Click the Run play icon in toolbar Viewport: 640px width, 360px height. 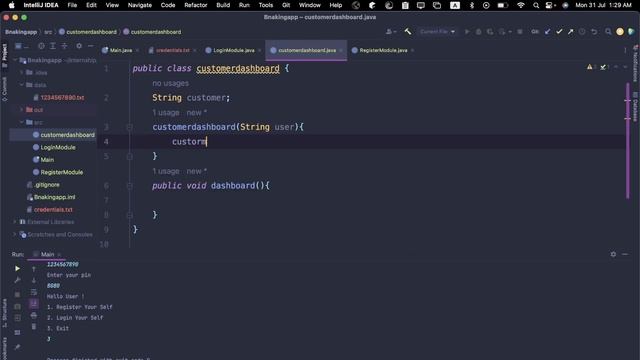tap(467, 31)
